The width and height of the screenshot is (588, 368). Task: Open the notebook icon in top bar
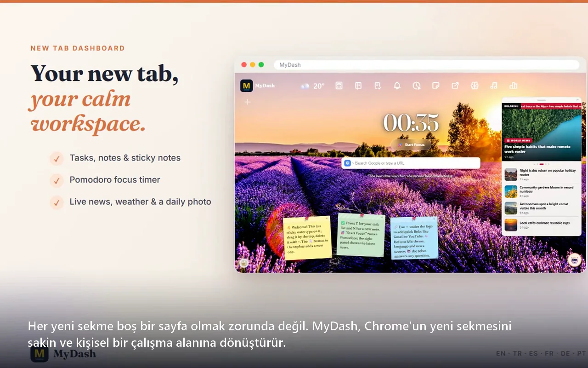tap(358, 86)
